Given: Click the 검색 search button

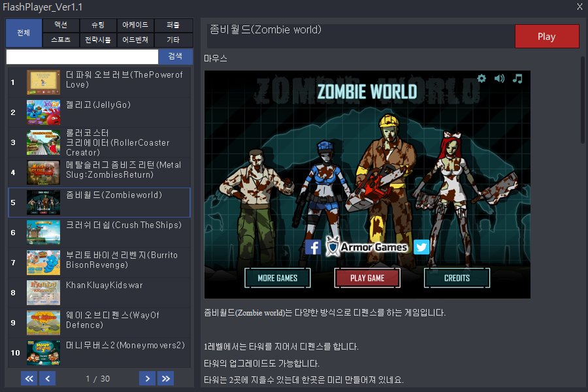Looking at the screenshot, I should [176, 56].
